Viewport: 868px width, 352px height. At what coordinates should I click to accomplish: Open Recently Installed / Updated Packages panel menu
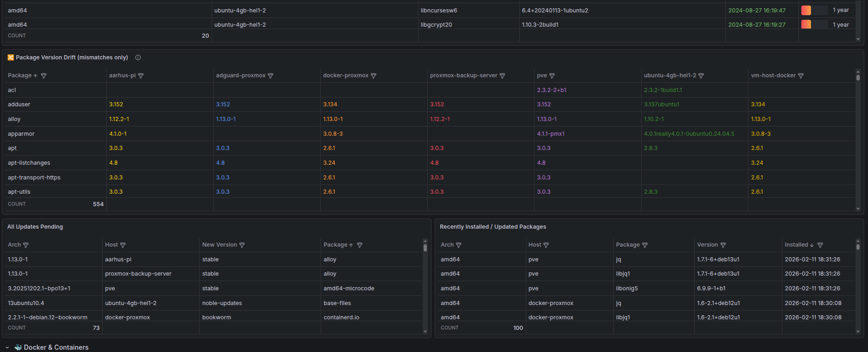coord(493,227)
